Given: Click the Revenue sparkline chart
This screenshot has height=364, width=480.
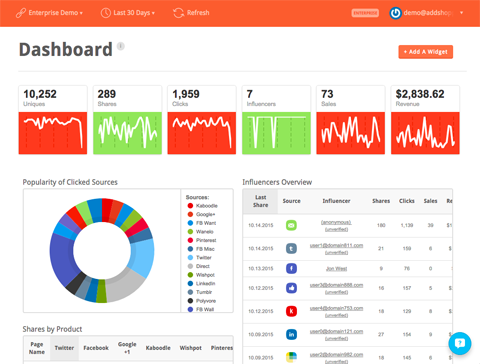Looking at the screenshot, I should tap(425, 133).
